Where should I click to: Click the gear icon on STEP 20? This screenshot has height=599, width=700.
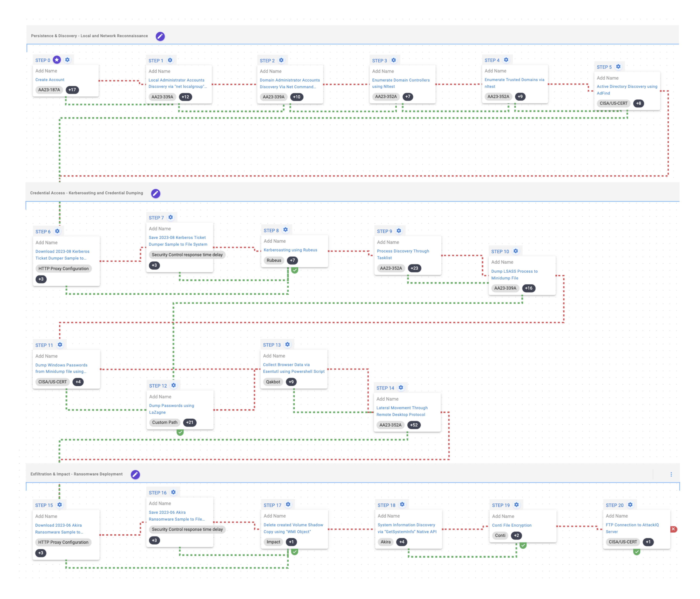click(630, 504)
